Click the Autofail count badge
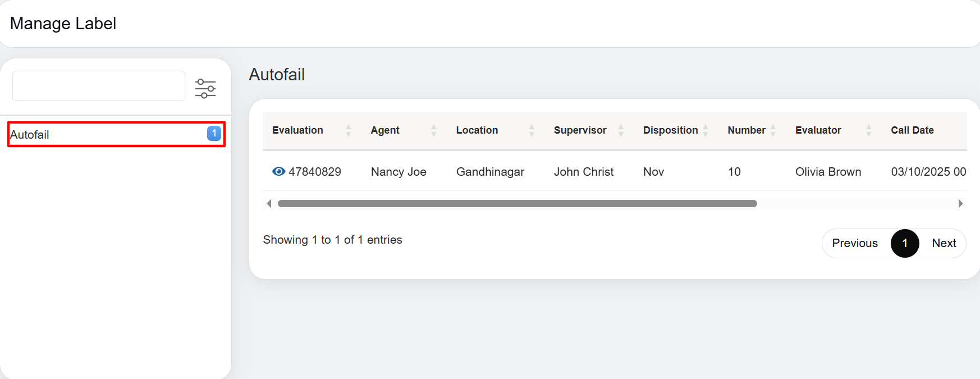This screenshot has height=379, width=980. 214,134
